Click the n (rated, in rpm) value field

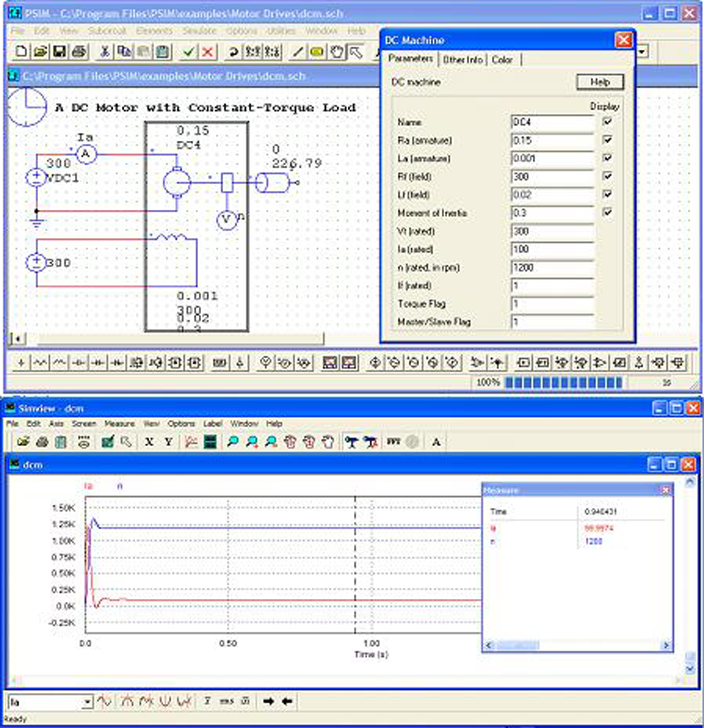552,267
